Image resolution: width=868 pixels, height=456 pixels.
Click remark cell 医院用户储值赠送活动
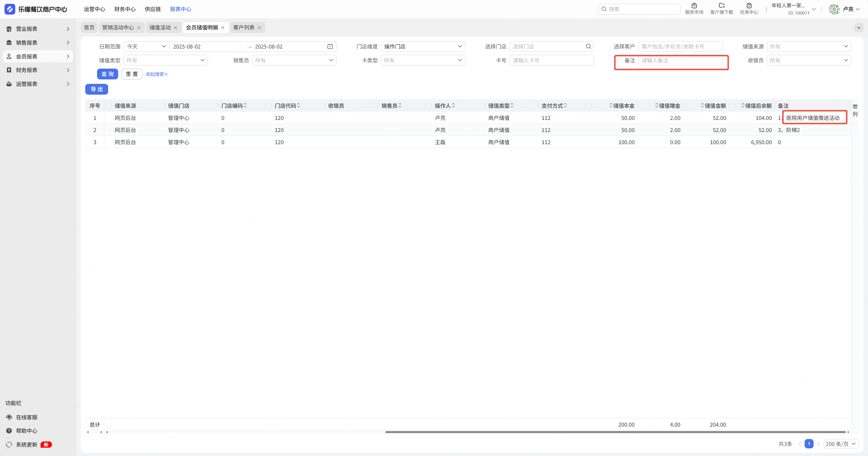(813, 118)
